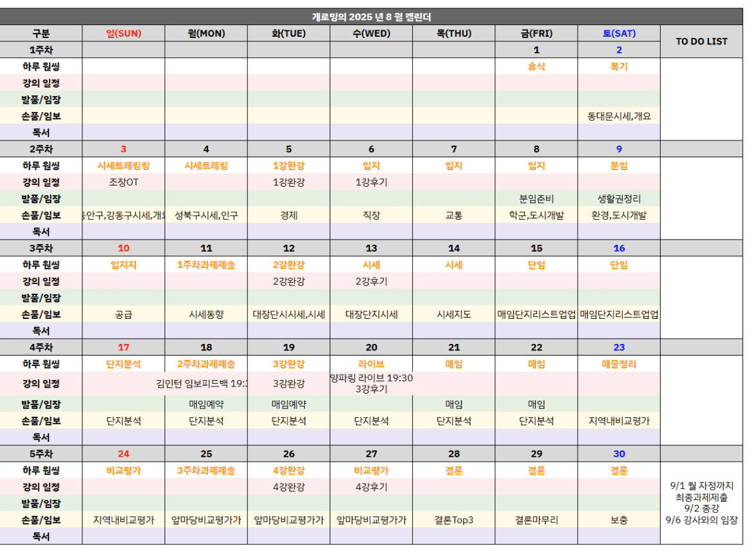Select the '양파링 라이브 19:30' text
Image resolution: width=756 pixels, height=552 pixels.
point(372,378)
